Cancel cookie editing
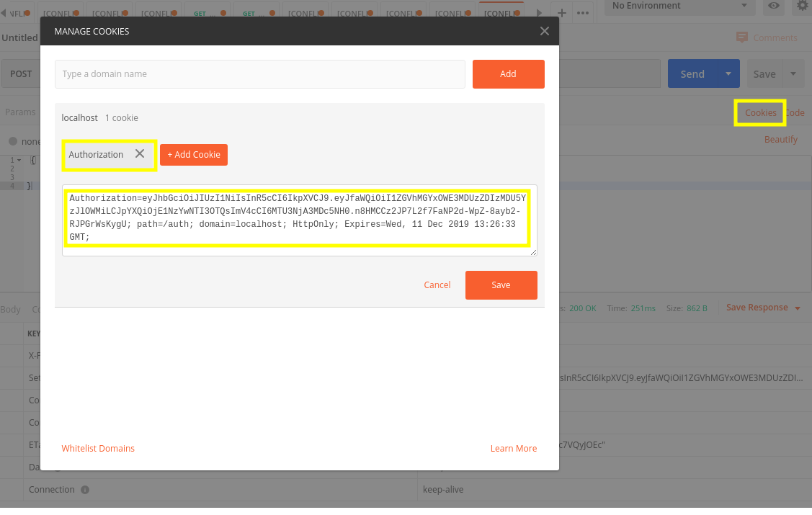The width and height of the screenshot is (812, 515). pos(437,285)
